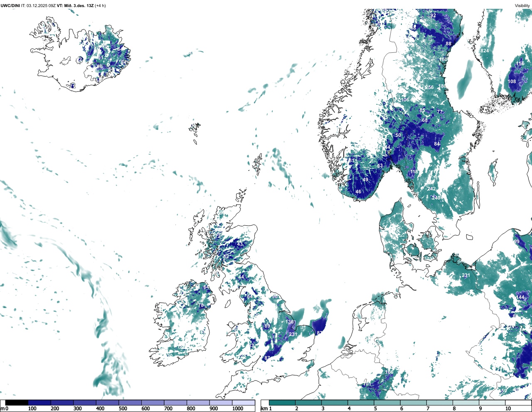Click the 'km' unit label of the kilometre scale
Image resolution: width=532 pixels, height=412 pixels.
264,409
